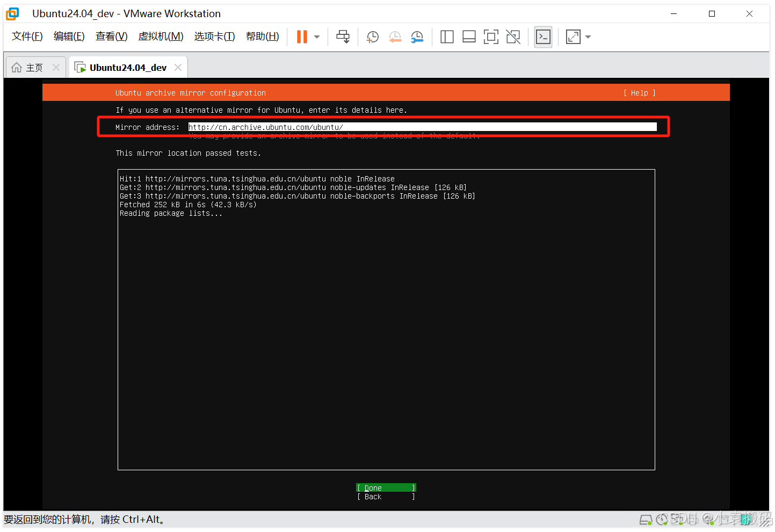Open the 编辑(E) menu
The height and width of the screenshot is (532, 775).
pyautogui.click(x=69, y=37)
